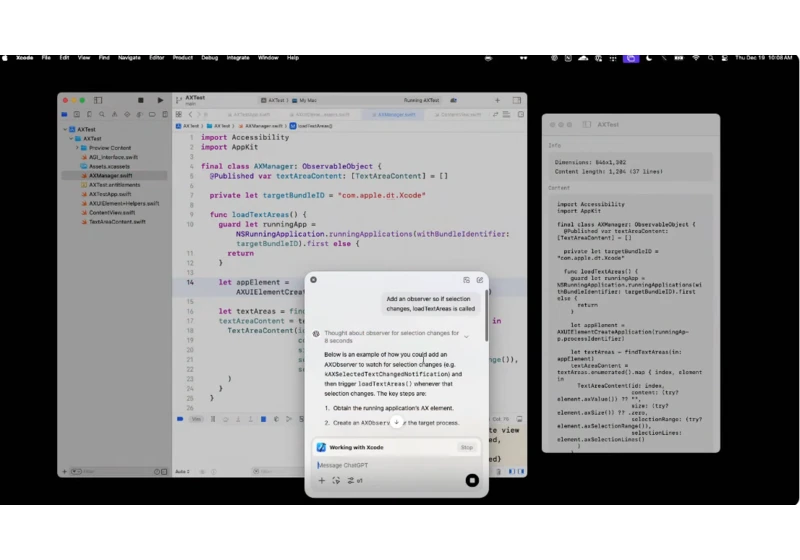Open the Source Control navigator

point(77,114)
